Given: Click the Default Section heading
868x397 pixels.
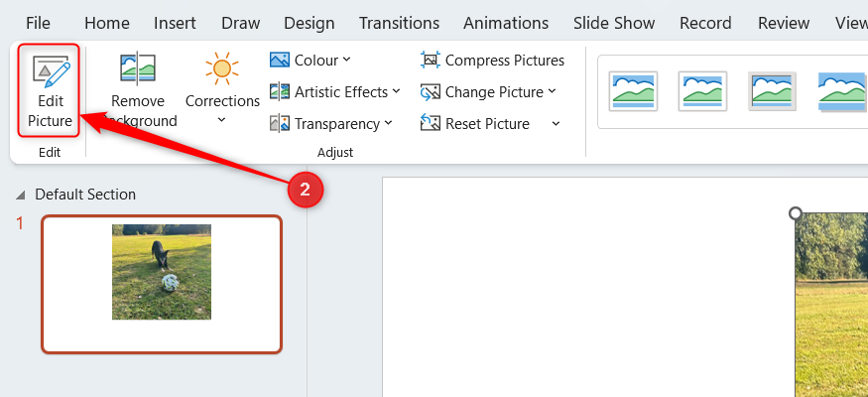Looking at the screenshot, I should click(x=85, y=195).
